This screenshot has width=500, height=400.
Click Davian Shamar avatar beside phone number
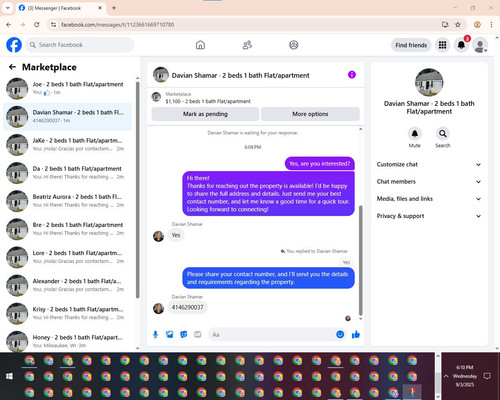point(158,308)
